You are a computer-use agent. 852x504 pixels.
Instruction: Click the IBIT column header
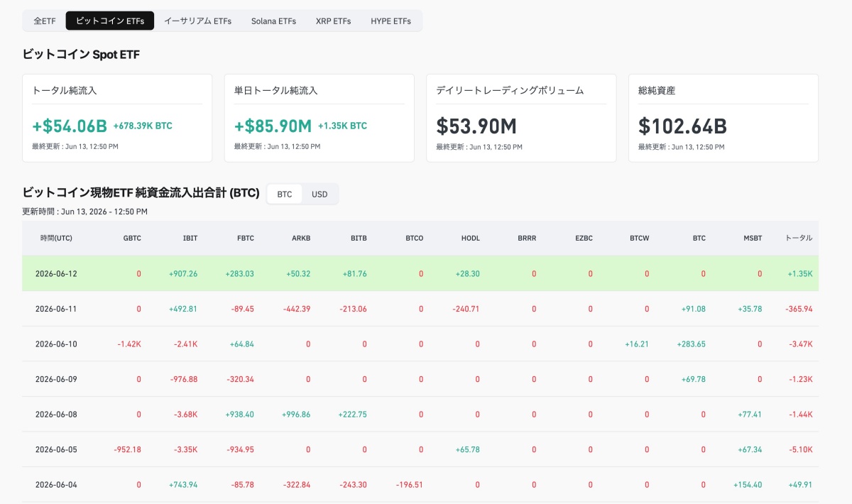coord(190,238)
